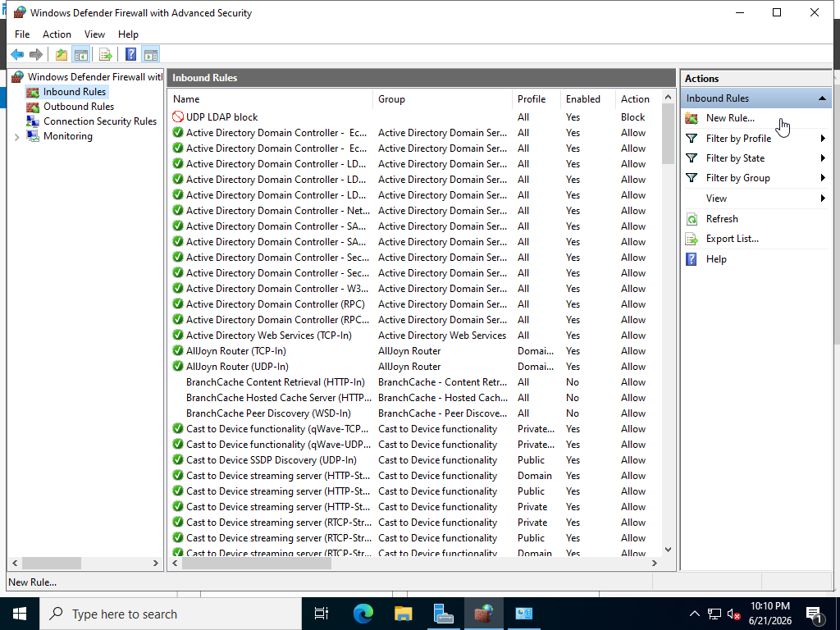Click the rules list scroll down arrow
Image resolution: width=840 pixels, height=630 pixels.
[x=668, y=550]
